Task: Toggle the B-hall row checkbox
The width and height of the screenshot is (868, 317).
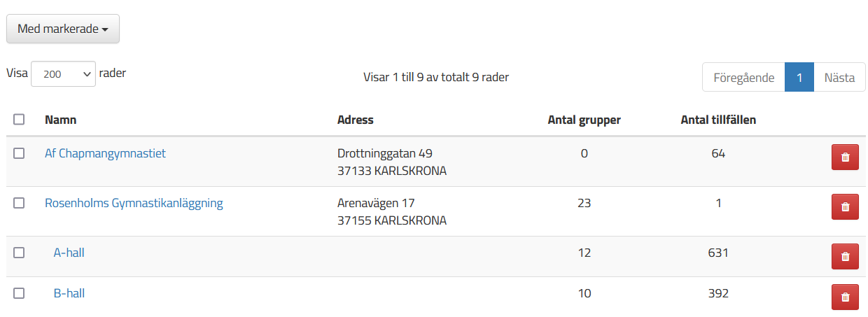Action: [x=19, y=293]
